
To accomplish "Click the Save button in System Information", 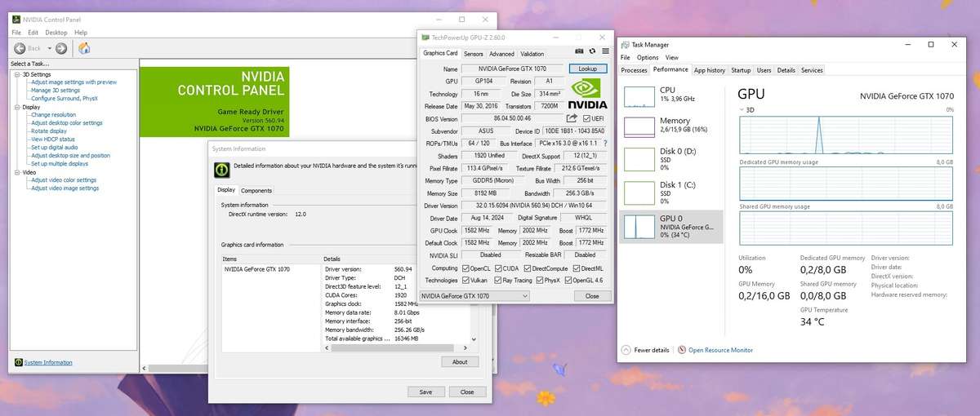I will (x=425, y=392).
